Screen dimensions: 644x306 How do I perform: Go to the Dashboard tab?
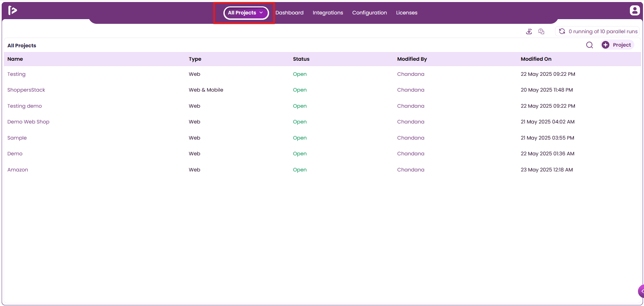pyautogui.click(x=289, y=13)
